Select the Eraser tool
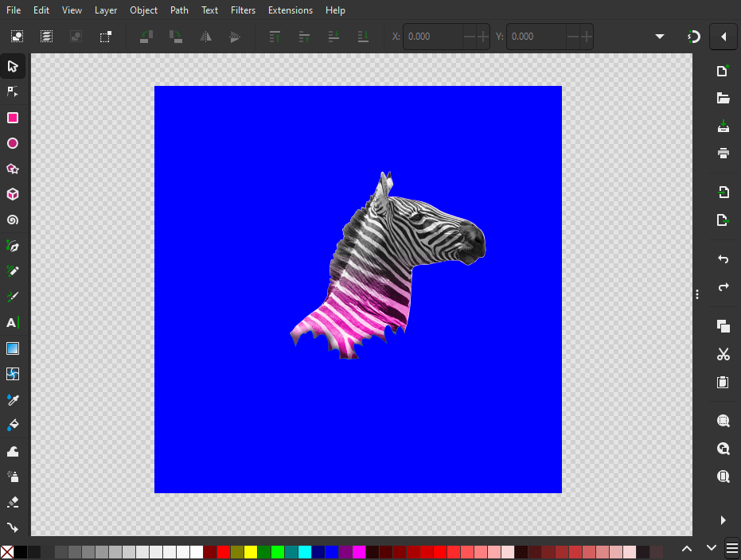741x560 pixels. tap(13, 501)
